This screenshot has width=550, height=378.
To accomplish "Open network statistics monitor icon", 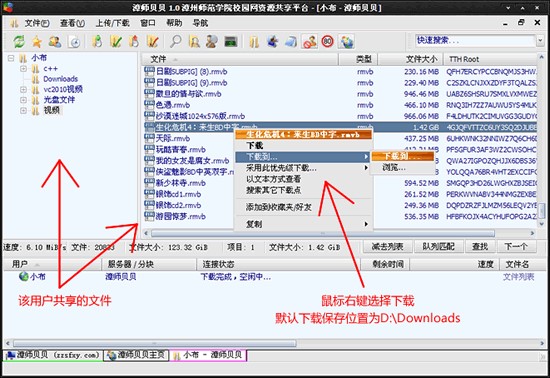I will pos(231,41).
